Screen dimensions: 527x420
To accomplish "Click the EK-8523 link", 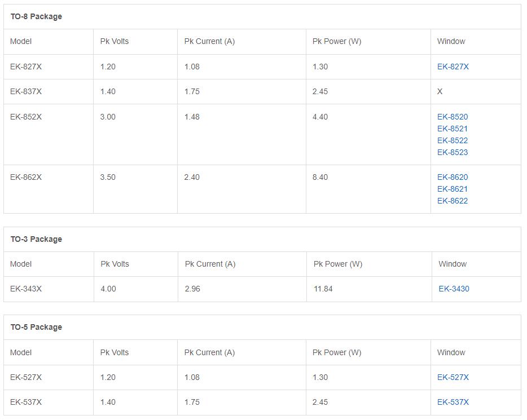I will point(453,152).
